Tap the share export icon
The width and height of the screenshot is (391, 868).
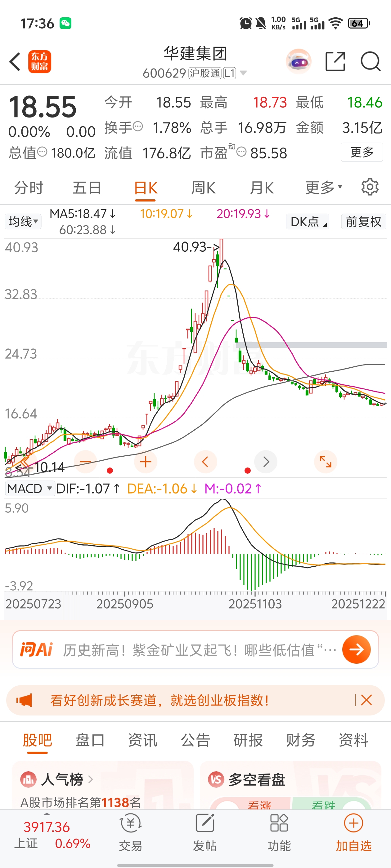[335, 62]
